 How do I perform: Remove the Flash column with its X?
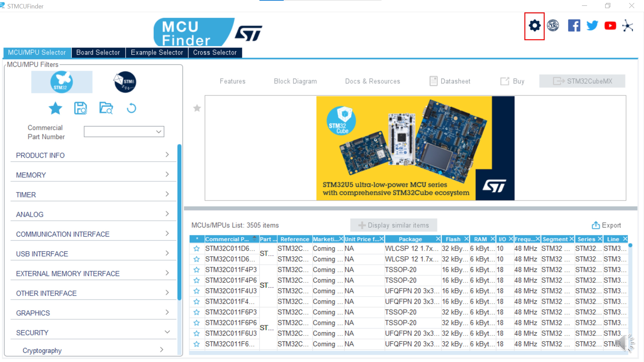click(466, 239)
